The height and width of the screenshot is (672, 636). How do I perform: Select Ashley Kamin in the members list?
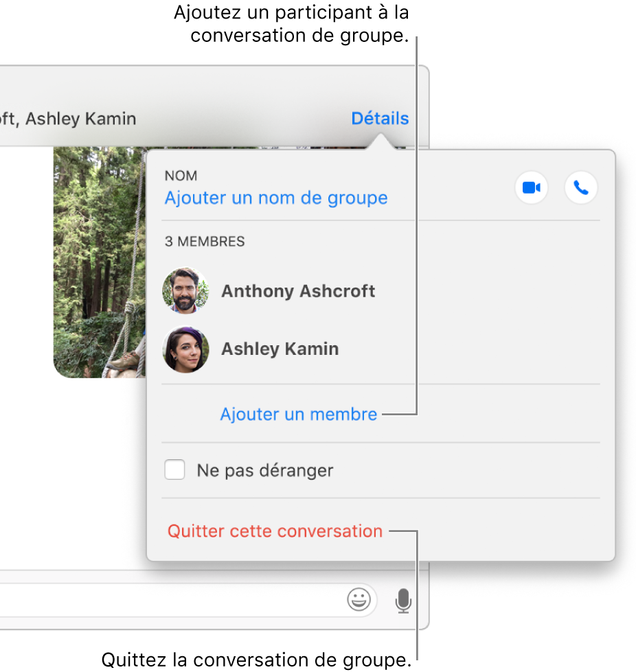(280, 349)
